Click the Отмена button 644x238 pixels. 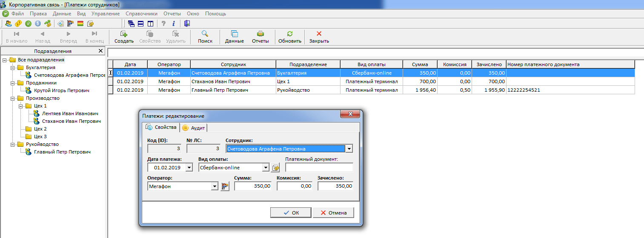click(333, 212)
